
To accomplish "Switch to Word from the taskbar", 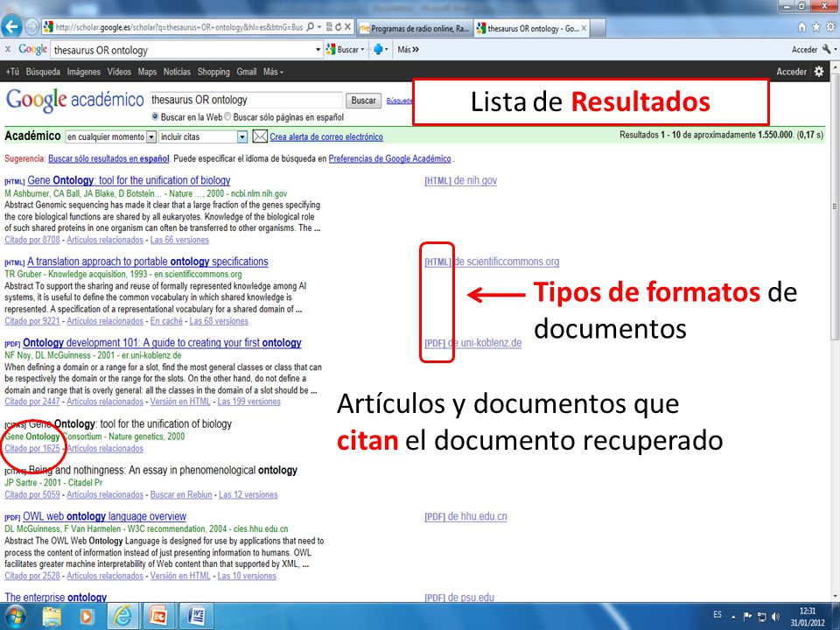I will (196, 616).
